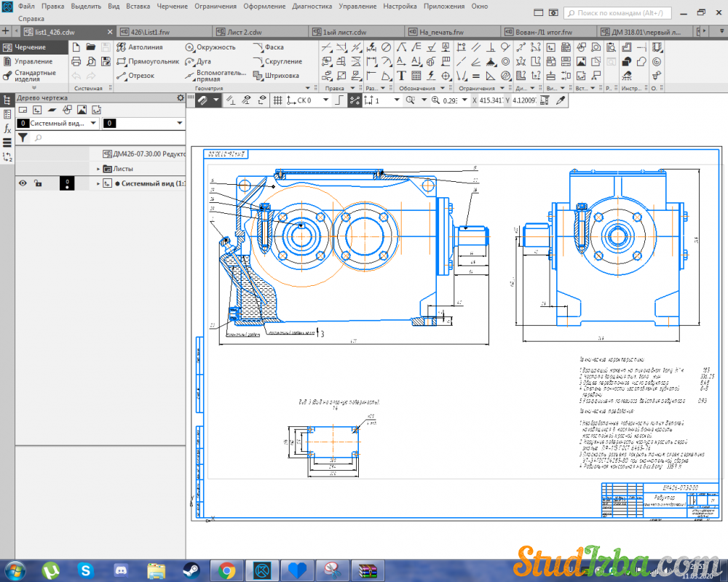Select the Автолиния drawing tool
The width and height of the screenshot is (728, 582).
139,47
